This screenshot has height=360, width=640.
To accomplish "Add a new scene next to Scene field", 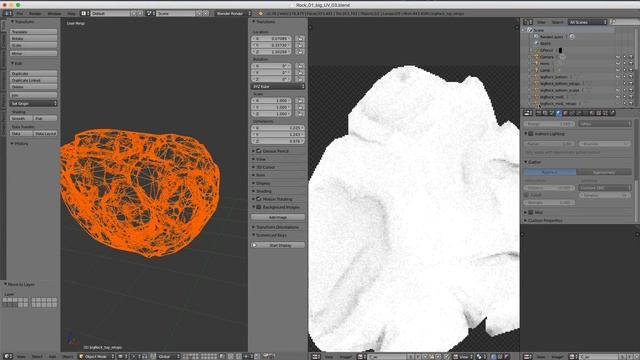I will pyautogui.click(x=199, y=13).
